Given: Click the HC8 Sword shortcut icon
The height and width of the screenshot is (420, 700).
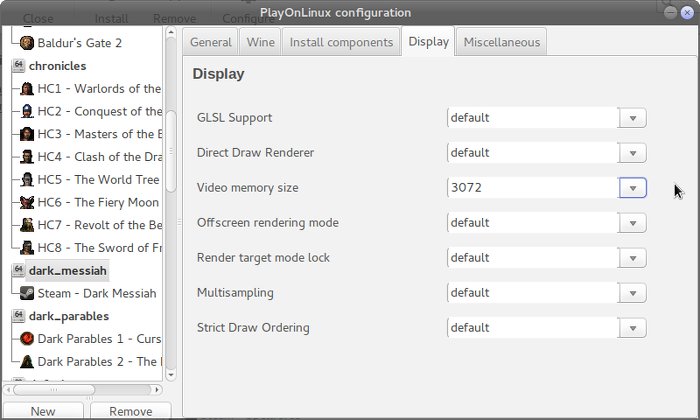Looking at the screenshot, I should [x=27, y=248].
